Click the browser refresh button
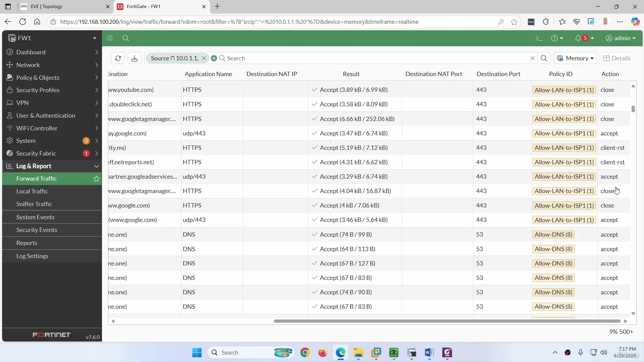Screen dimensions: 644x362 (22, 22)
